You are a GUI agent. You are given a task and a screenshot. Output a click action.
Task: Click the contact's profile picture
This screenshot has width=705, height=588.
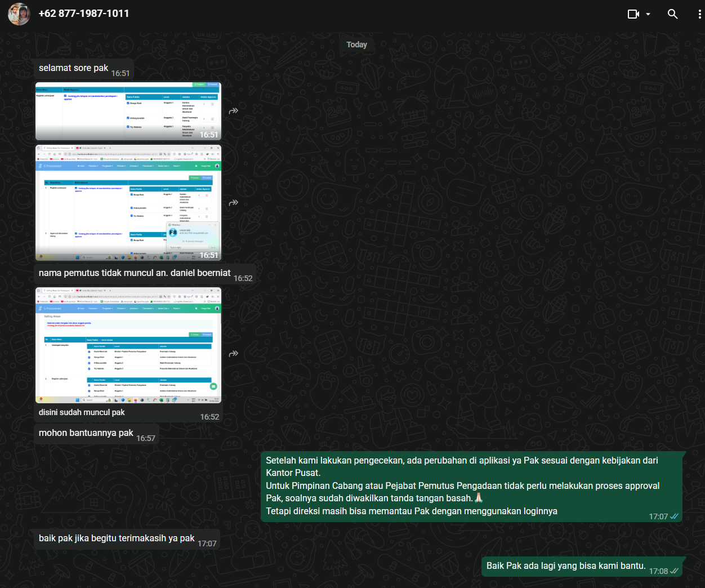tap(19, 14)
